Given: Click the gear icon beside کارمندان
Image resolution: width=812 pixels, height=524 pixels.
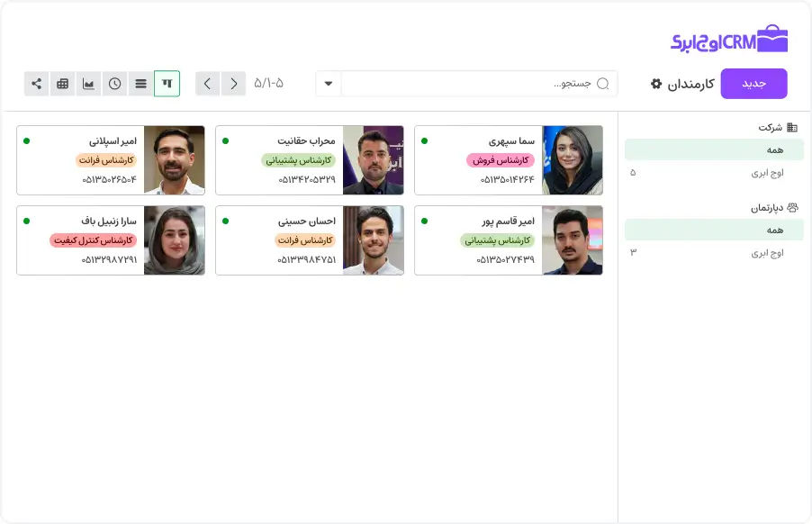Looking at the screenshot, I should click(656, 84).
